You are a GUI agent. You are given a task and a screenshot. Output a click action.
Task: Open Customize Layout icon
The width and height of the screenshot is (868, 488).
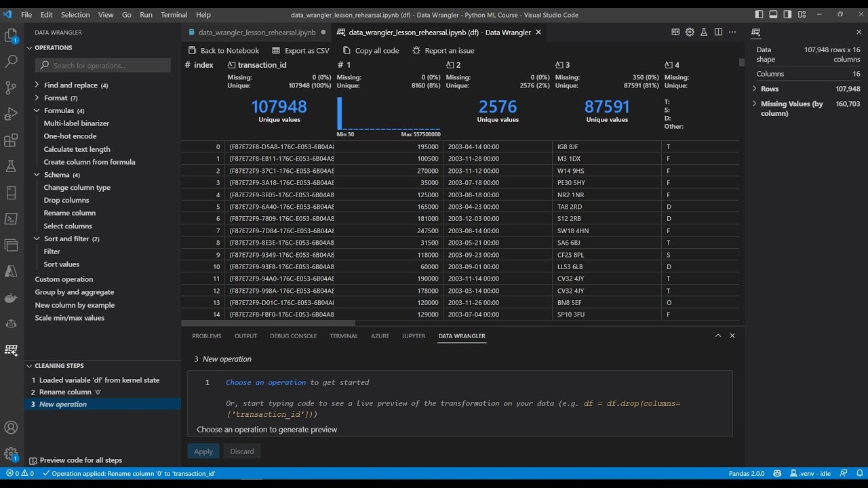[802, 14]
